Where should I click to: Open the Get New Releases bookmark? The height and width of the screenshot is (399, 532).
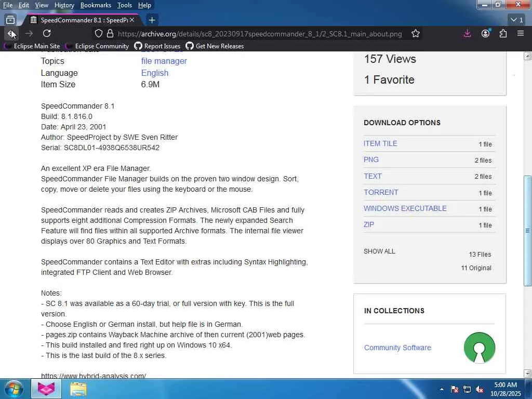(215, 46)
